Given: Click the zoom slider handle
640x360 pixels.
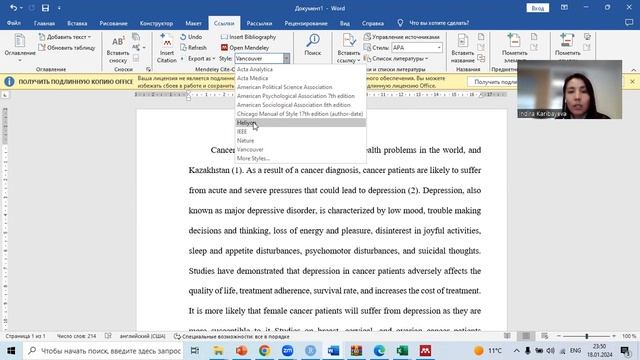Looking at the screenshot, I should coord(587,336).
